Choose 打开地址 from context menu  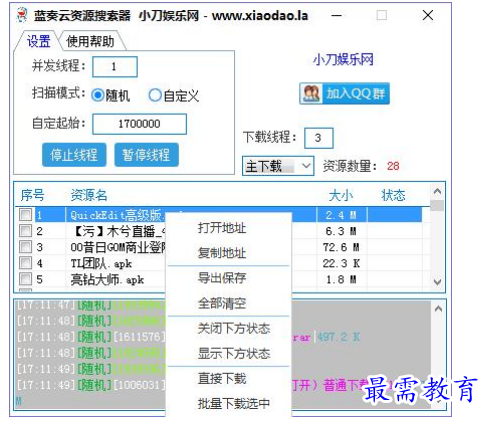222,228
